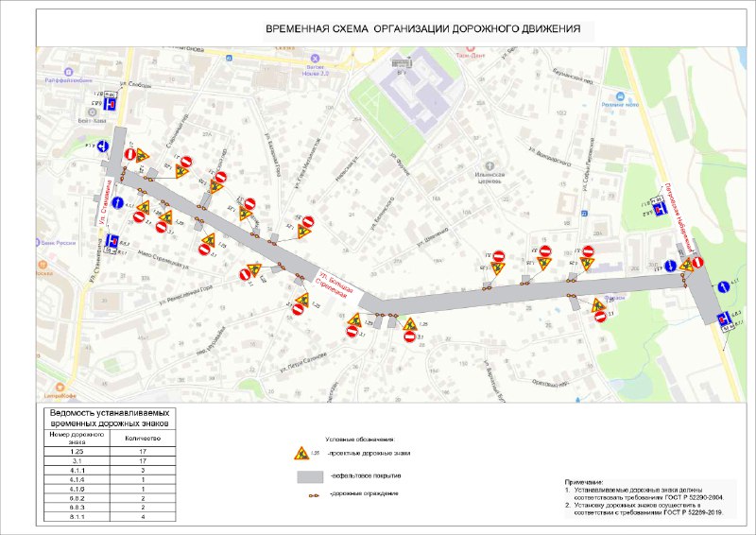Click the Райффайзенбанк bank map icon

(x=68, y=72)
